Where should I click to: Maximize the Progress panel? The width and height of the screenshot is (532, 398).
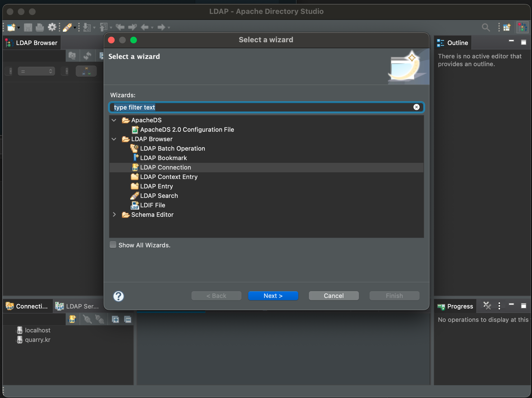click(x=523, y=306)
